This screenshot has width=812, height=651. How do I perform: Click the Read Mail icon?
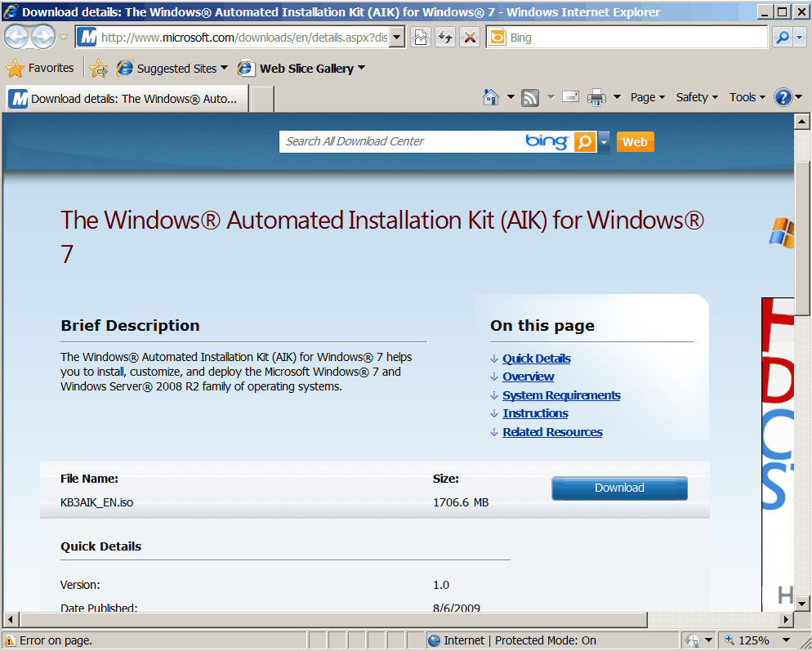pyautogui.click(x=570, y=97)
